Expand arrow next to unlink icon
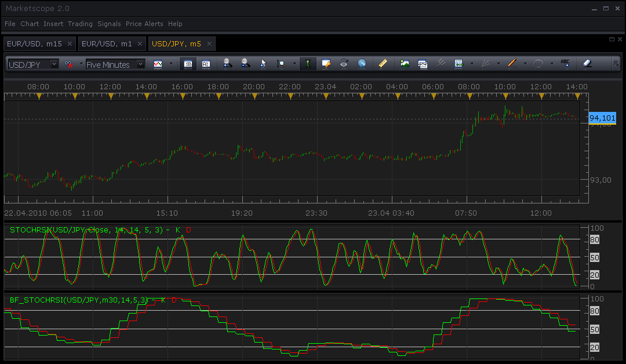Viewport: 626px width, 364px height. [81, 64]
